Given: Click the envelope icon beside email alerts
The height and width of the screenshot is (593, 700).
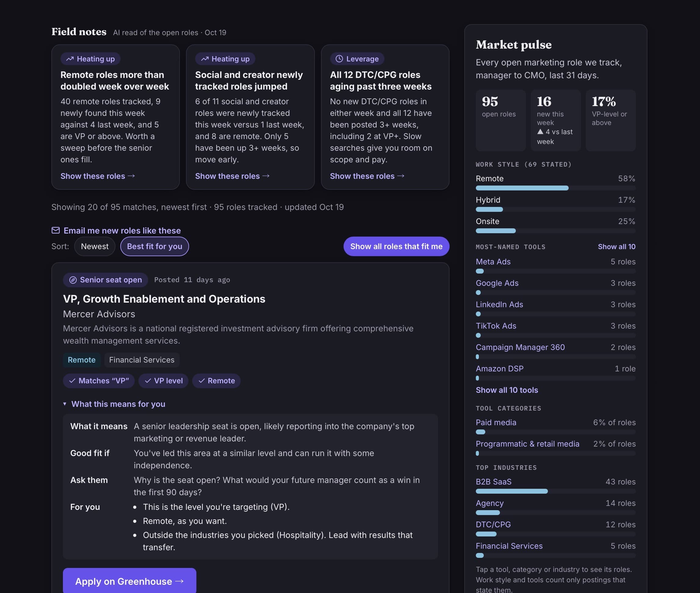Looking at the screenshot, I should pyautogui.click(x=55, y=230).
